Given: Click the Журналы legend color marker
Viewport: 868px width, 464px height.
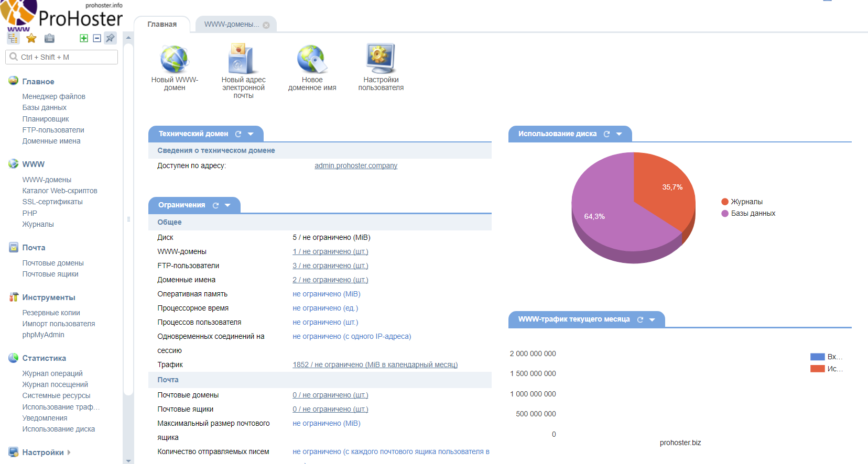Looking at the screenshot, I should point(725,202).
